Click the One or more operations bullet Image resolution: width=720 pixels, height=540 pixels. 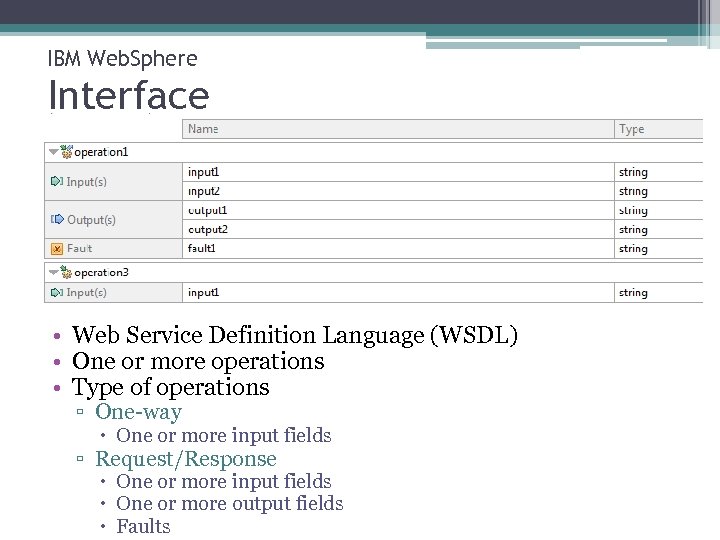point(198,361)
